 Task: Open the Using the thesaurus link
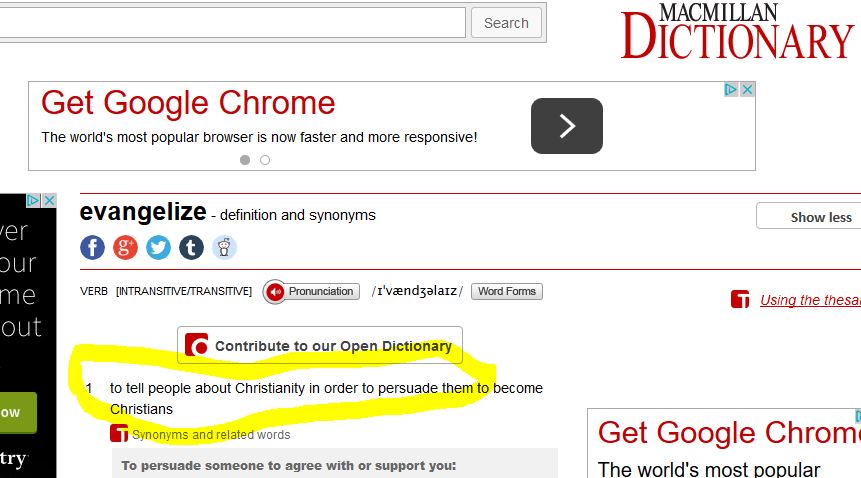click(x=808, y=300)
